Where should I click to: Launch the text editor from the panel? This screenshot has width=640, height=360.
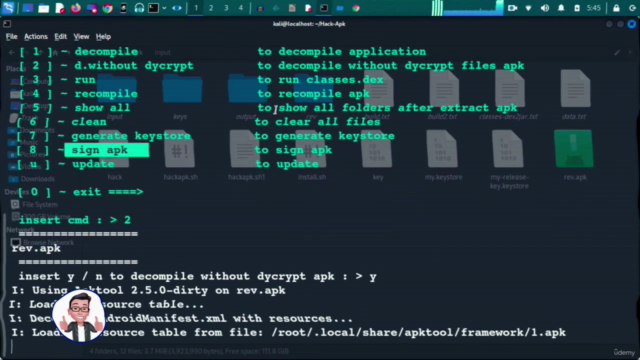pyautogui.click(x=60, y=8)
